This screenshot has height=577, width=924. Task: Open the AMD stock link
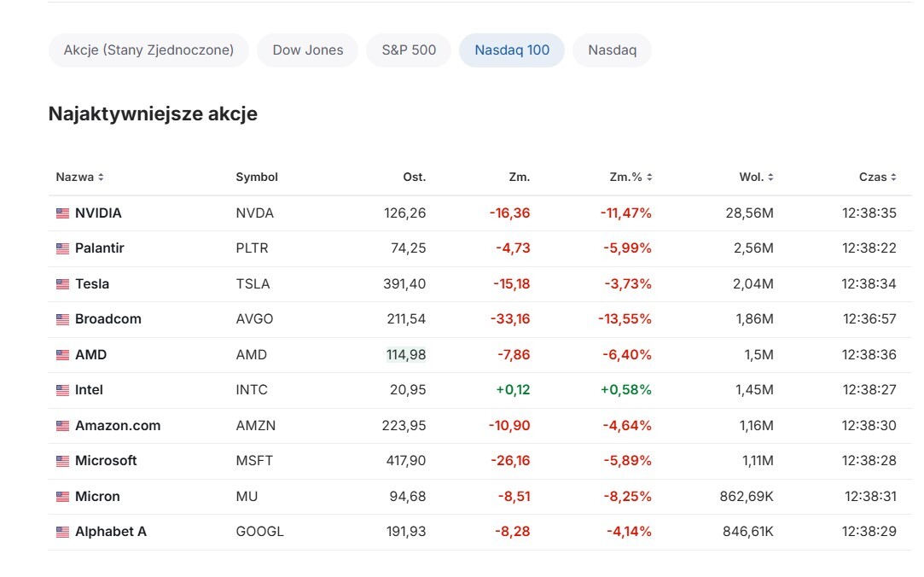pos(90,355)
